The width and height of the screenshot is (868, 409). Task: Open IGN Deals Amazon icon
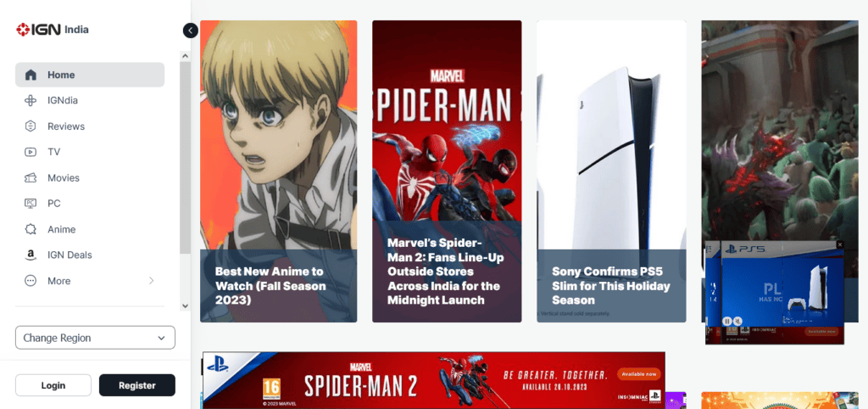tap(31, 255)
